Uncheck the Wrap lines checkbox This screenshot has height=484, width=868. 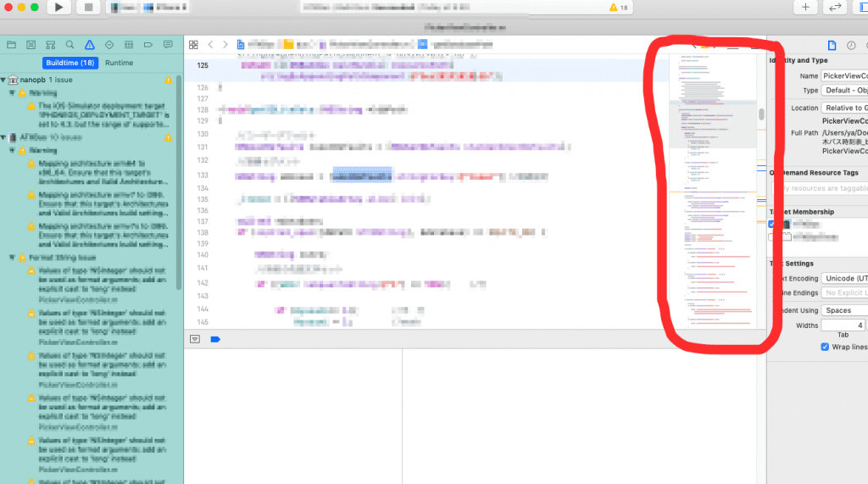(x=825, y=348)
